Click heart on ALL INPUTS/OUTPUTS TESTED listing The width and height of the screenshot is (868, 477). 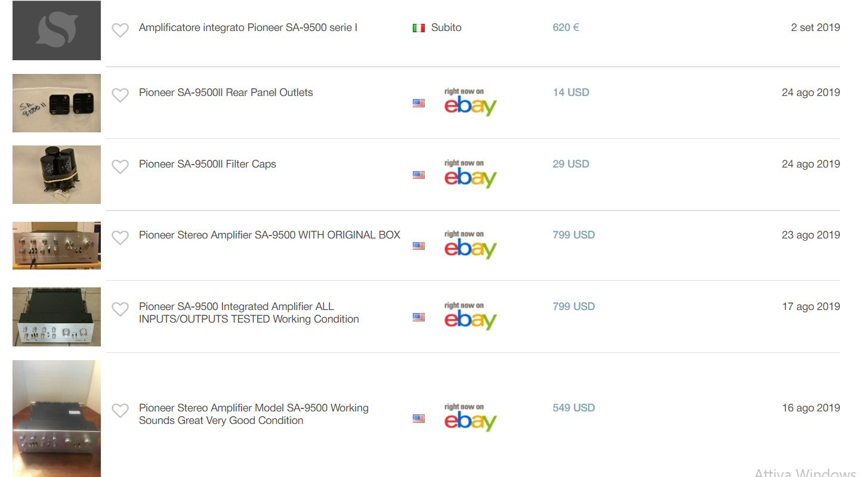tap(120, 309)
